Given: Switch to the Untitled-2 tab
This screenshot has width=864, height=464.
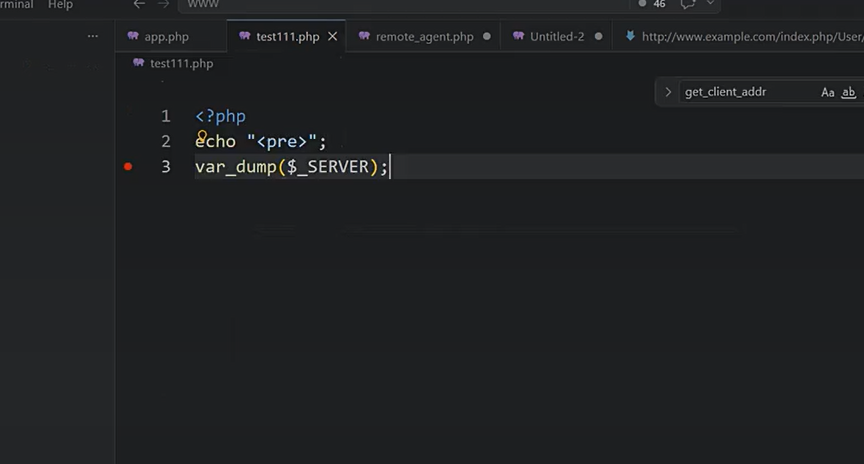Looking at the screenshot, I should click(x=557, y=36).
